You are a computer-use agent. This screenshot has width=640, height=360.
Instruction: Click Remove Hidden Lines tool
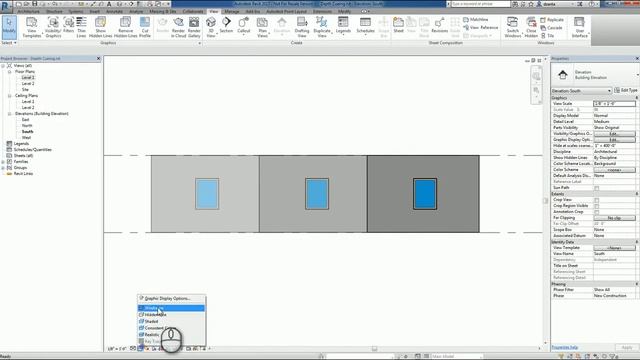[125, 27]
